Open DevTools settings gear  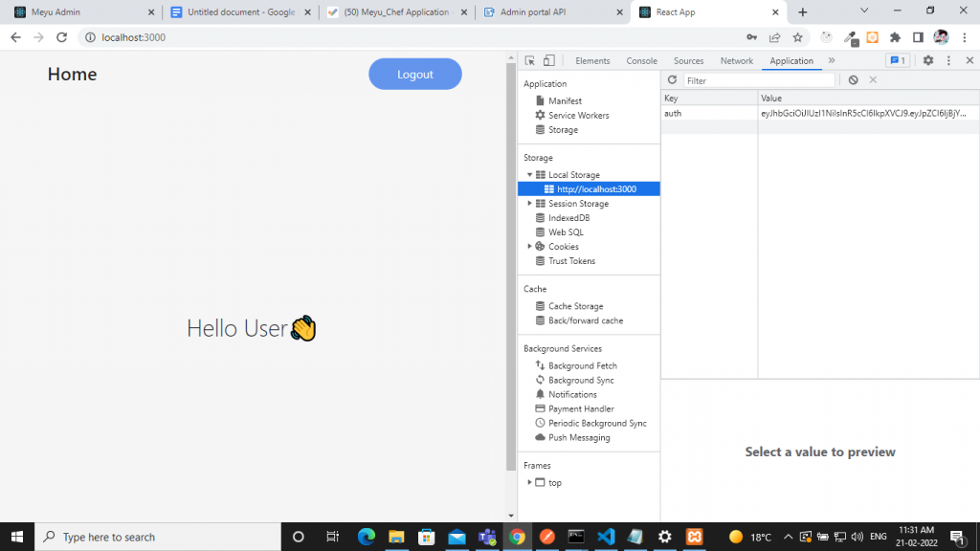click(x=927, y=60)
